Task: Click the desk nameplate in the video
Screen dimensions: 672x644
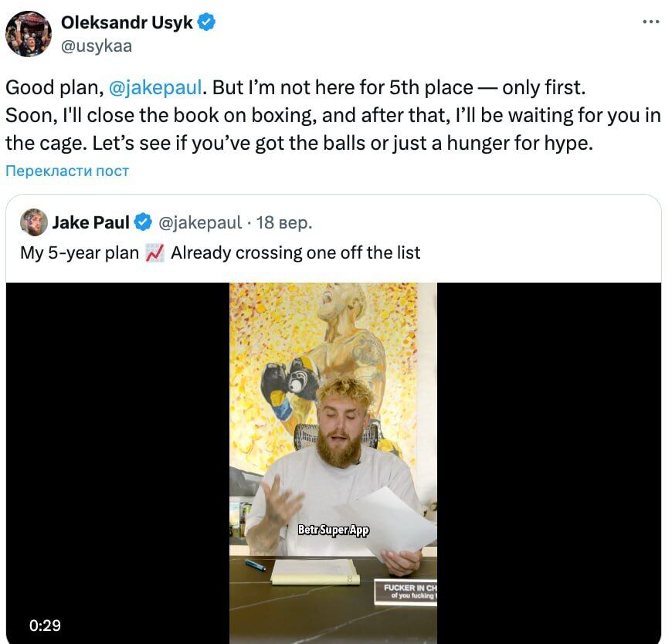Action: (x=406, y=592)
